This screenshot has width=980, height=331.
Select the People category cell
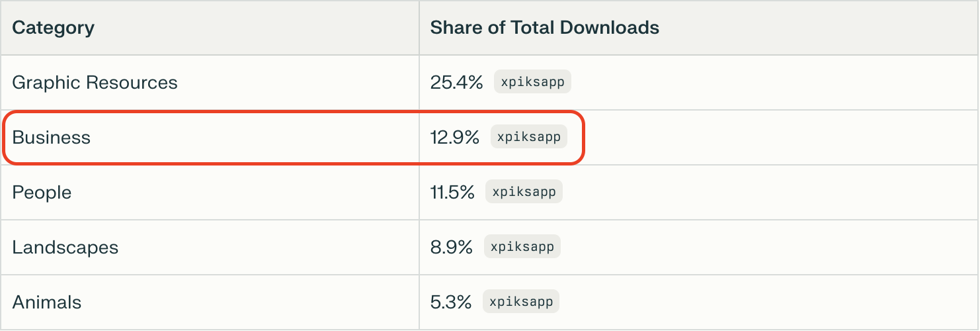pyautogui.click(x=42, y=193)
